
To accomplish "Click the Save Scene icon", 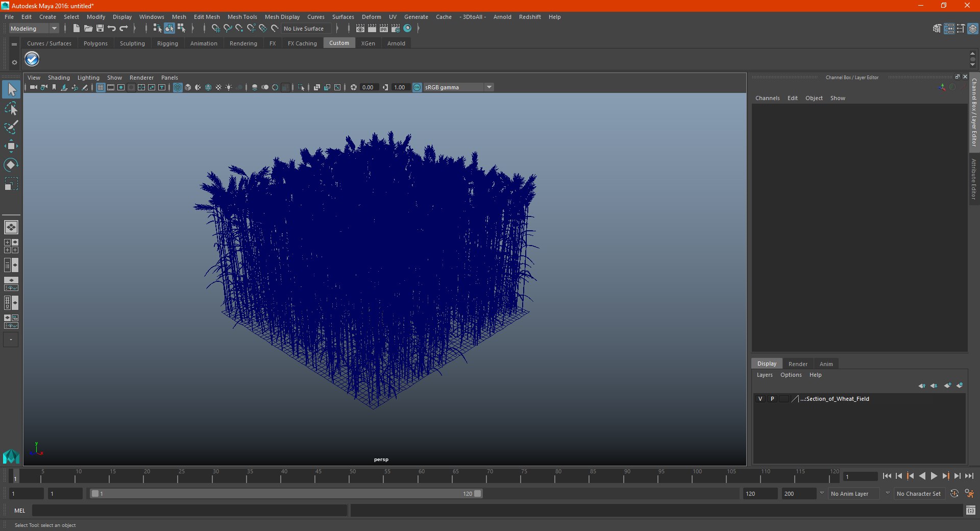I will click(100, 29).
